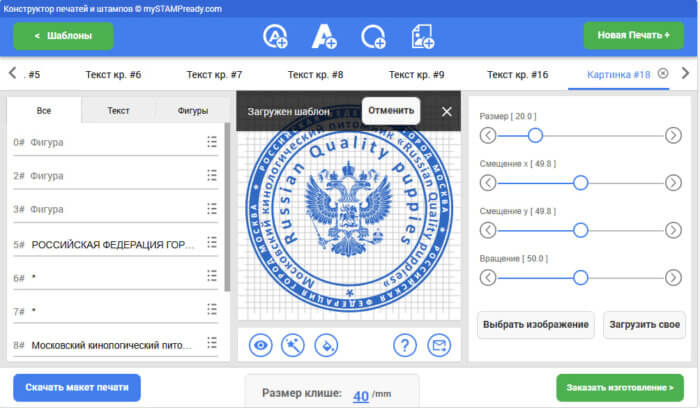Show the Текст layers filter tab
Viewport: 700px width, 408px height.
point(118,110)
